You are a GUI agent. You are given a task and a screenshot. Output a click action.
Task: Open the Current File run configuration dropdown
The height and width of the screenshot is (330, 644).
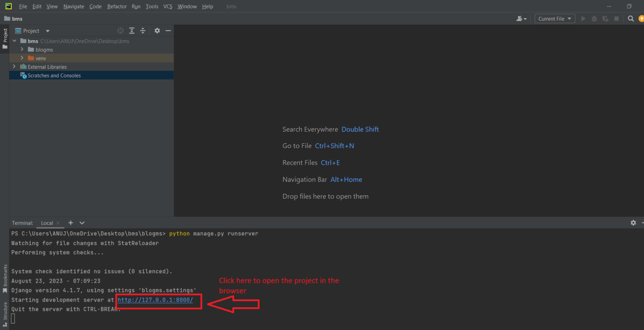tap(554, 18)
